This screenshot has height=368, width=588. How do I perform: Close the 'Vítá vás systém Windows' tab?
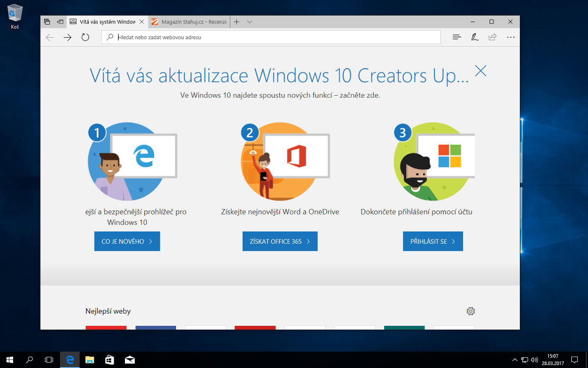coord(142,22)
